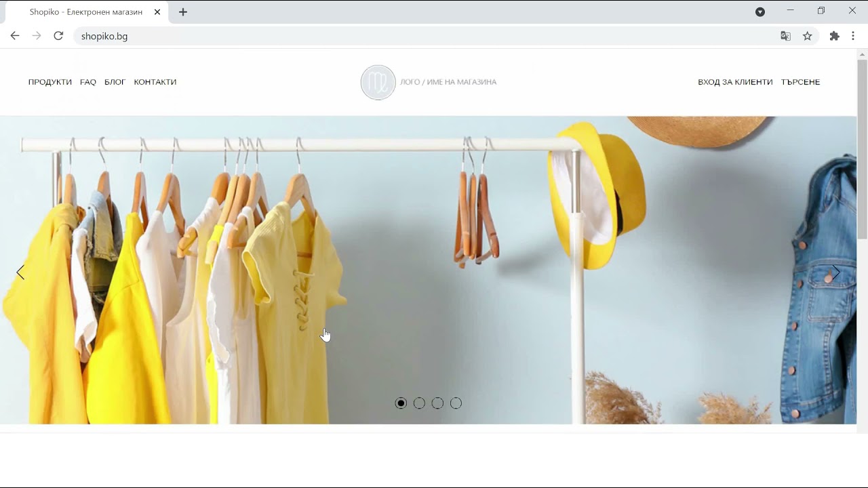Viewport: 868px width, 488px height.
Task: Open the ВХОД ЗА КЛИЕНТИ login link
Action: click(735, 82)
